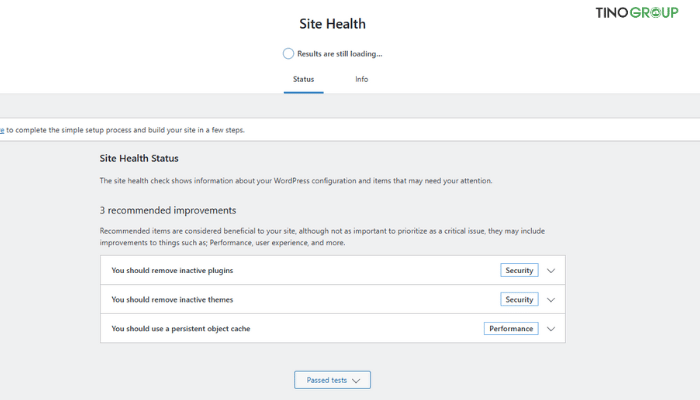Image resolution: width=700 pixels, height=400 pixels.
Task: Expand the inactive themes chevron arrow
Action: coord(551,300)
